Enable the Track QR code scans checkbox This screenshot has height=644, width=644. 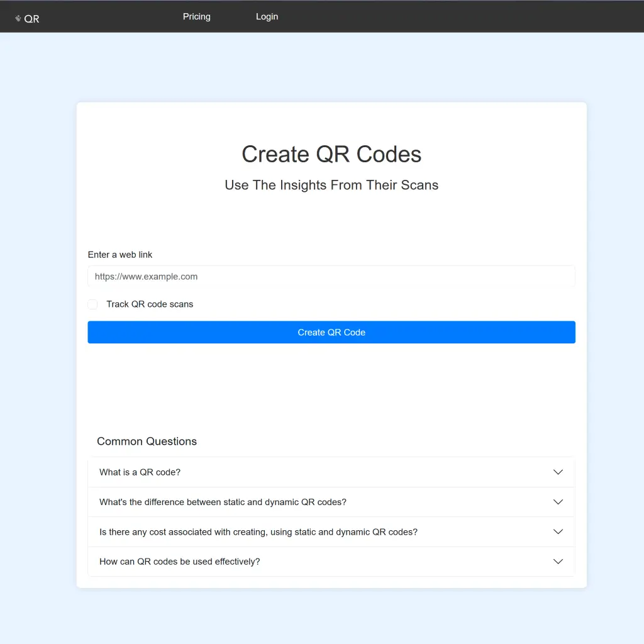coord(92,304)
